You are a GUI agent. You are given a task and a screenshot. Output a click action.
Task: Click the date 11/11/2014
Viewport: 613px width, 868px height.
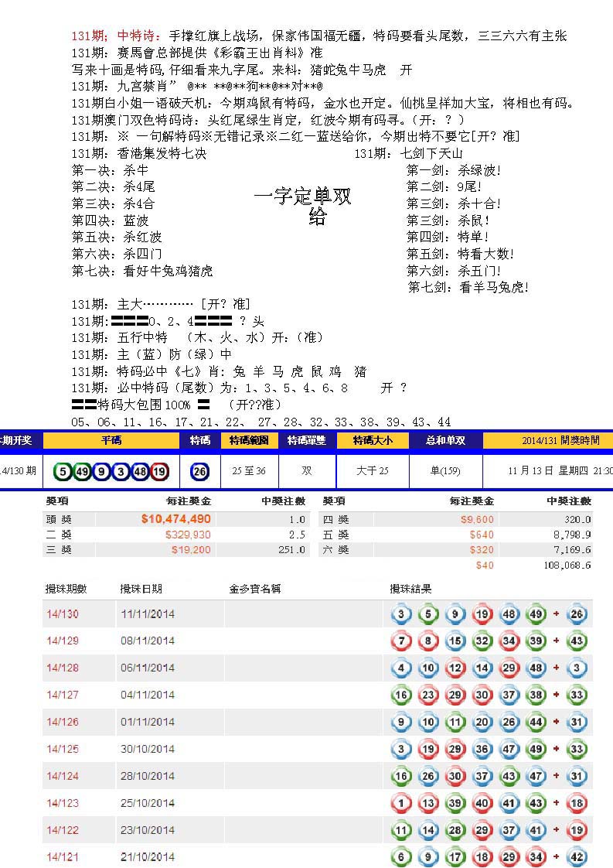pos(148,614)
